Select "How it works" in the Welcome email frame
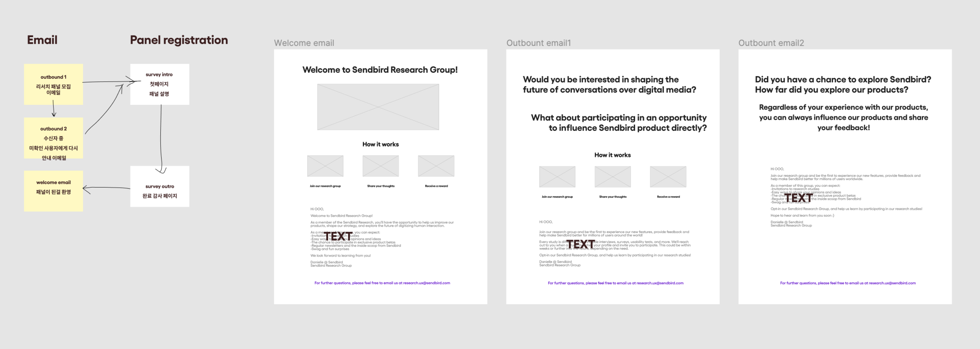This screenshot has width=980, height=349. pos(381,144)
